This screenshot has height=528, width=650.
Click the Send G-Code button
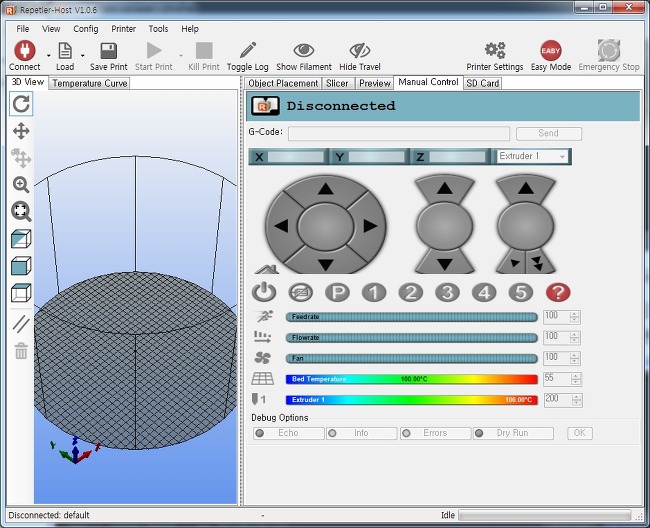point(548,133)
